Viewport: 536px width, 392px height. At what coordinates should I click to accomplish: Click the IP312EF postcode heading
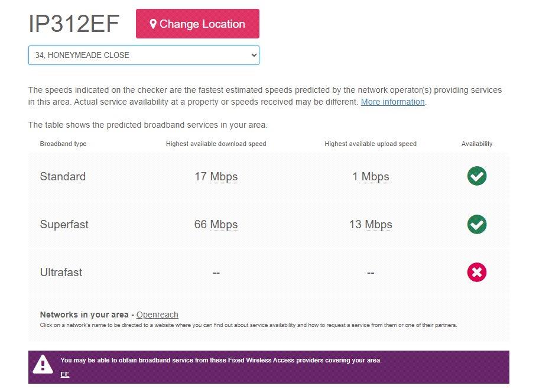(74, 24)
